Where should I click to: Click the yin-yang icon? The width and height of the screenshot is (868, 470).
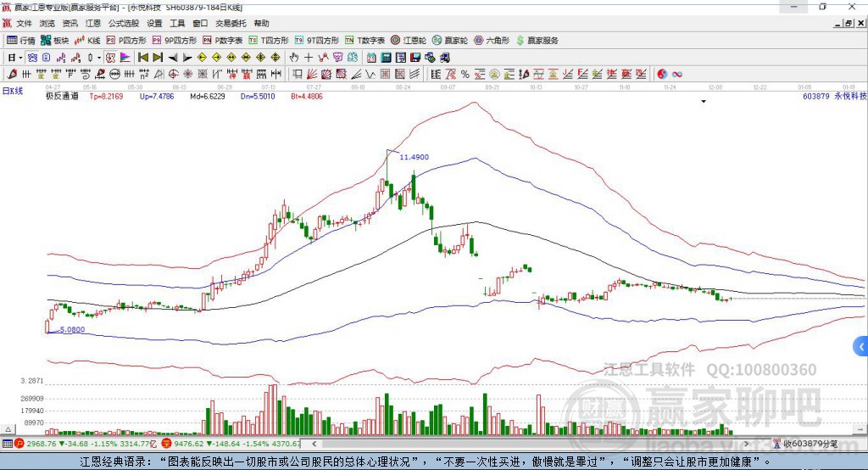662,75
